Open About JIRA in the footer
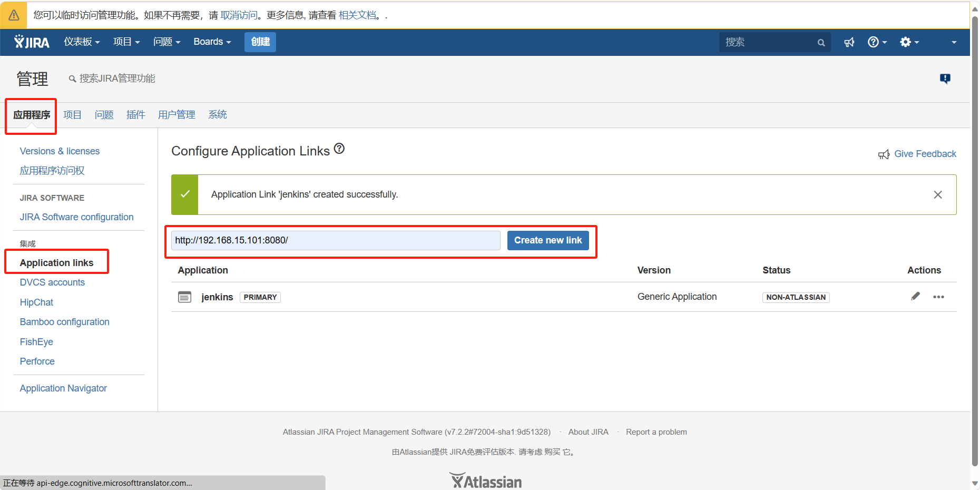This screenshot has height=490, width=980. click(588, 432)
